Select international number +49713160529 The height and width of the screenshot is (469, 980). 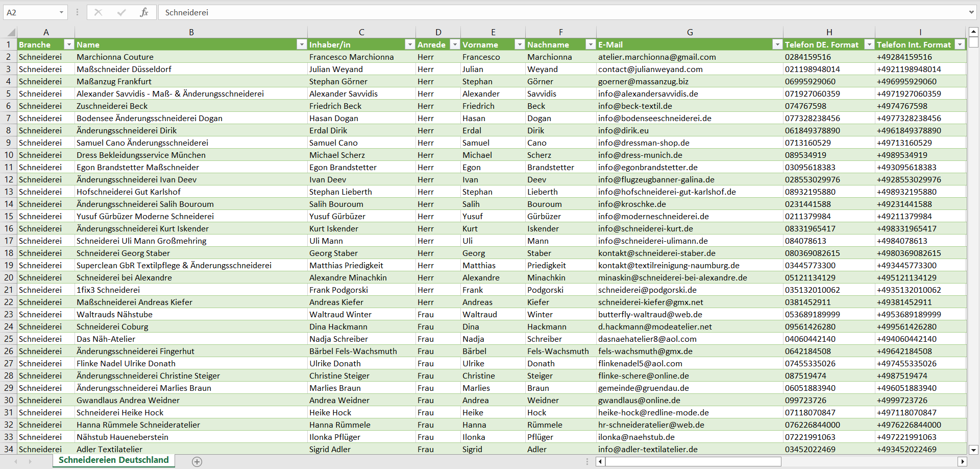pos(920,143)
